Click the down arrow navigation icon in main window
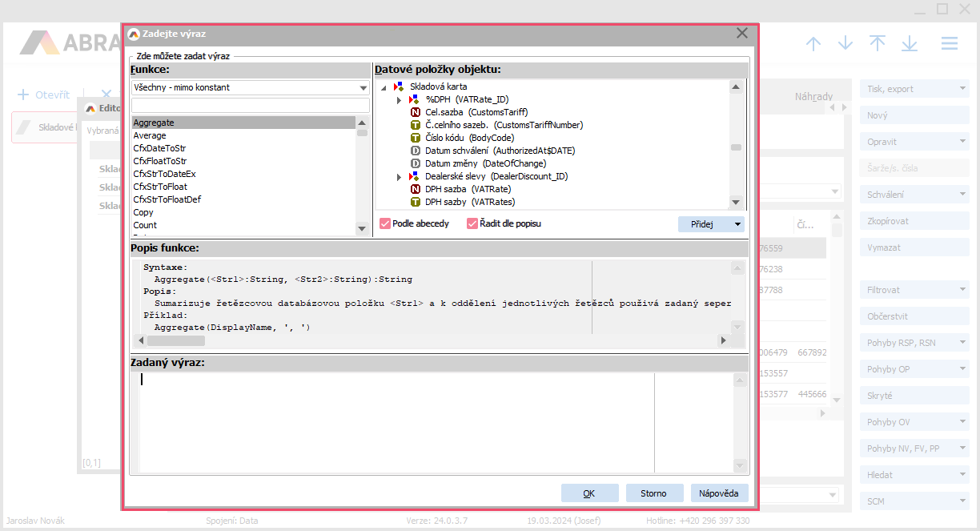This screenshot has height=531, width=980. 845,43
